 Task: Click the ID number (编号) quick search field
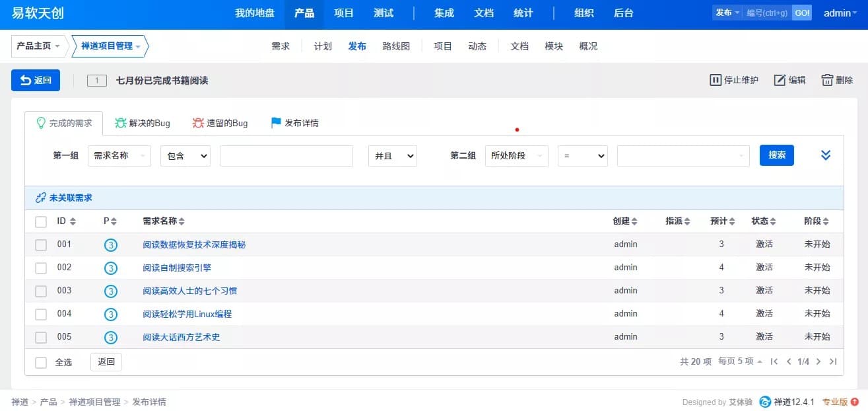click(768, 13)
